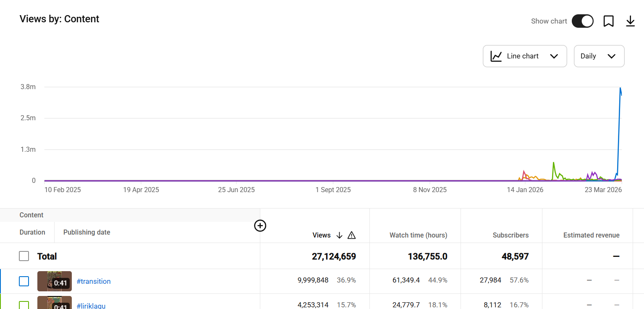Sort table by Estimated revenue header
Viewport: 644px width, 309px height.
coord(591,235)
